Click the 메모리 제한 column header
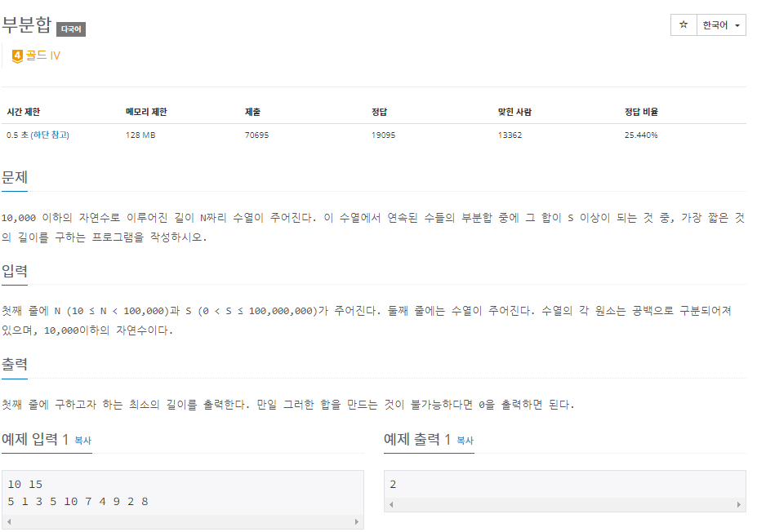The width and height of the screenshot is (757, 532). (x=146, y=112)
